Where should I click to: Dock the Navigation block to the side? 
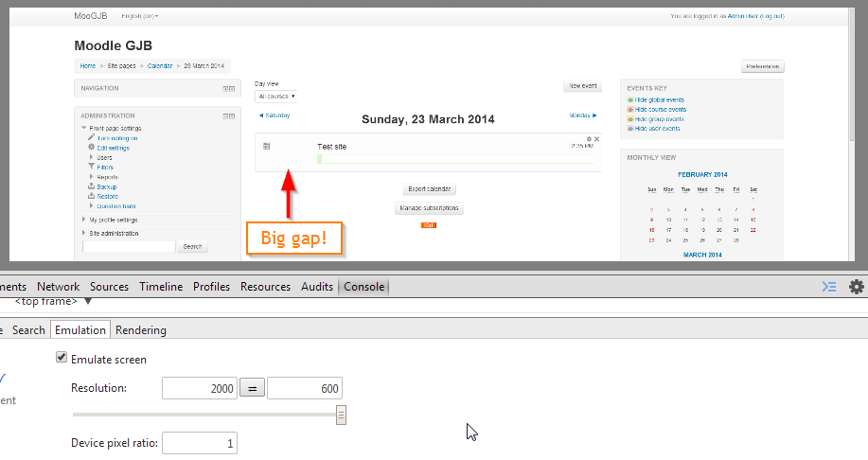point(232,89)
